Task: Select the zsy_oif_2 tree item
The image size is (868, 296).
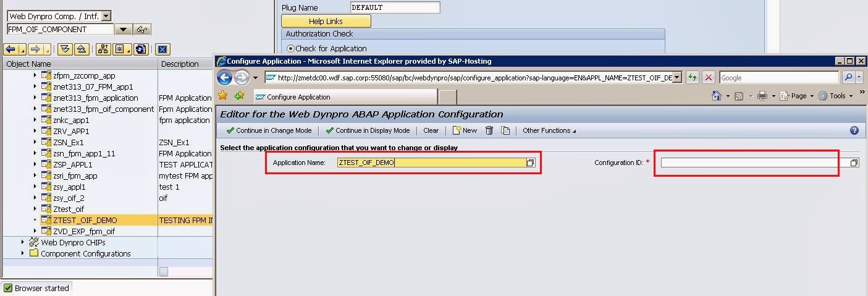Action: click(x=69, y=198)
